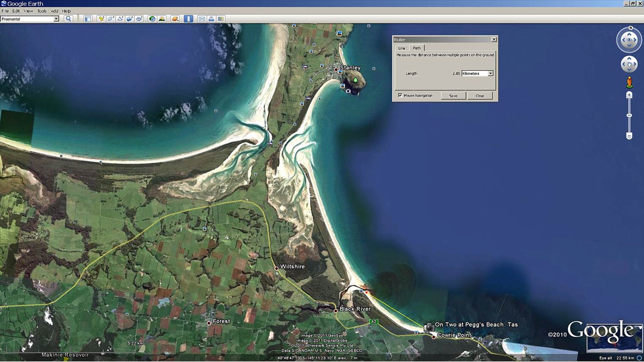Screen dimensions: 644x362
Task: Open the Tools menu
Action: [x=42, y=11]
